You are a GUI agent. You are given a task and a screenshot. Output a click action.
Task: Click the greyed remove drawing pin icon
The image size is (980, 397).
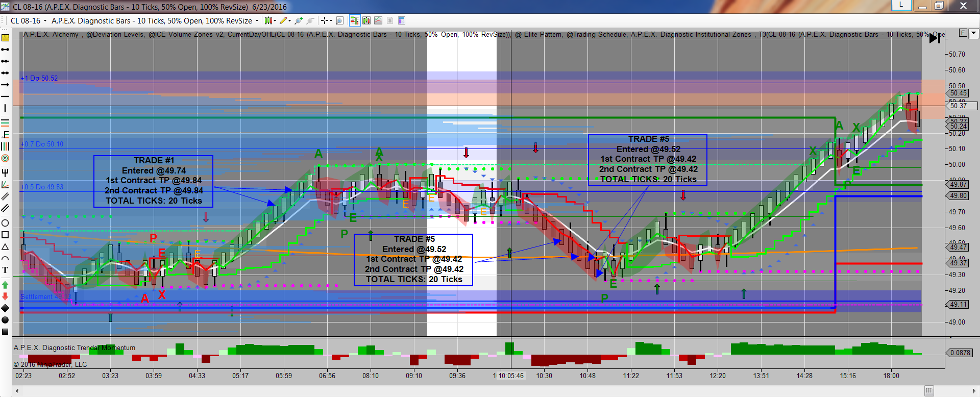tap(310, 21)
